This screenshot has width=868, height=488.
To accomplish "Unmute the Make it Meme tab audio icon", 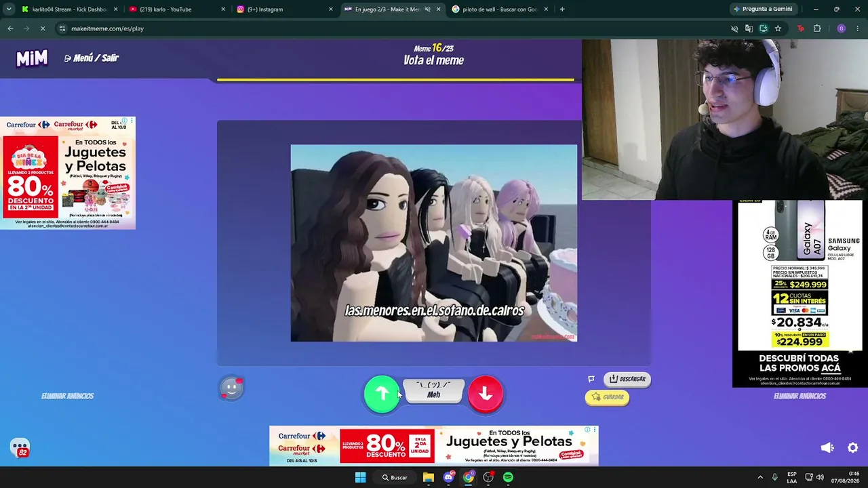I will (427, 9).
